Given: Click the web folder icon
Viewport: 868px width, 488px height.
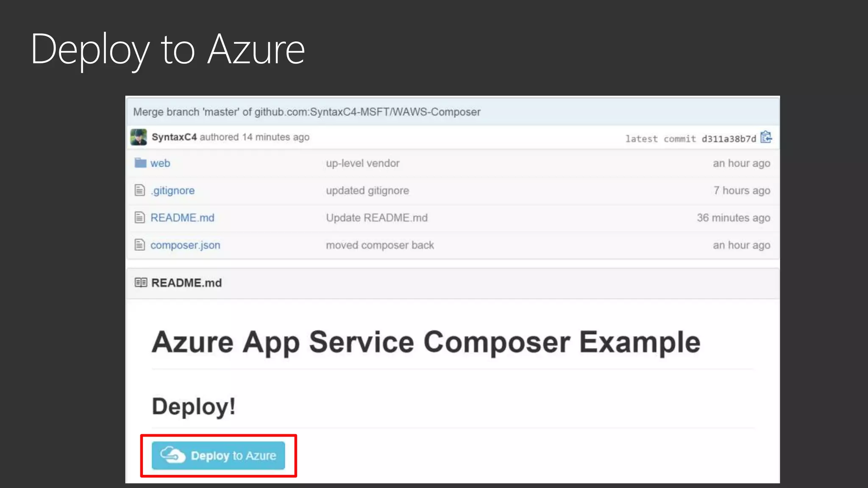Looking at the screenshot, I should pyautogui.click(x=140, y=163).
